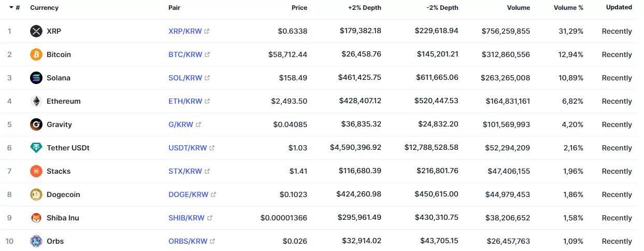The width and height of the screenshot is (644, 251).
Task: Sort table by rank number arrow
Action: click(x=11, y=8)
